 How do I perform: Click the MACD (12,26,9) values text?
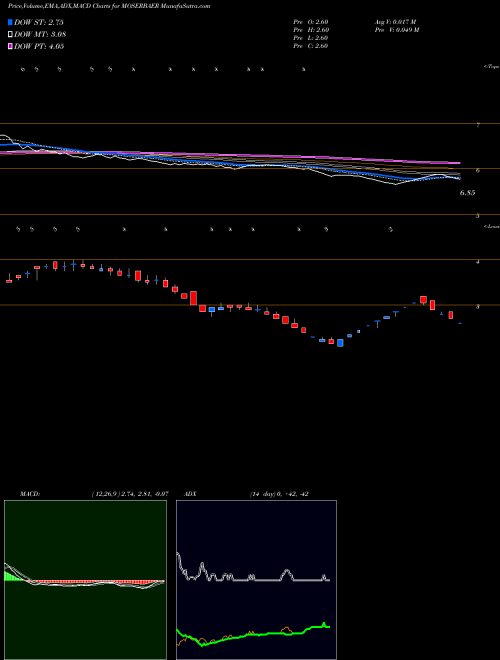pos(130,494)
